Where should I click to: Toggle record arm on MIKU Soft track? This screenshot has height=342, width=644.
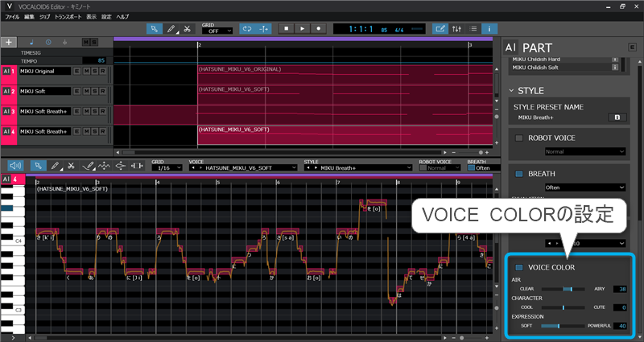(x=103, y=91)
